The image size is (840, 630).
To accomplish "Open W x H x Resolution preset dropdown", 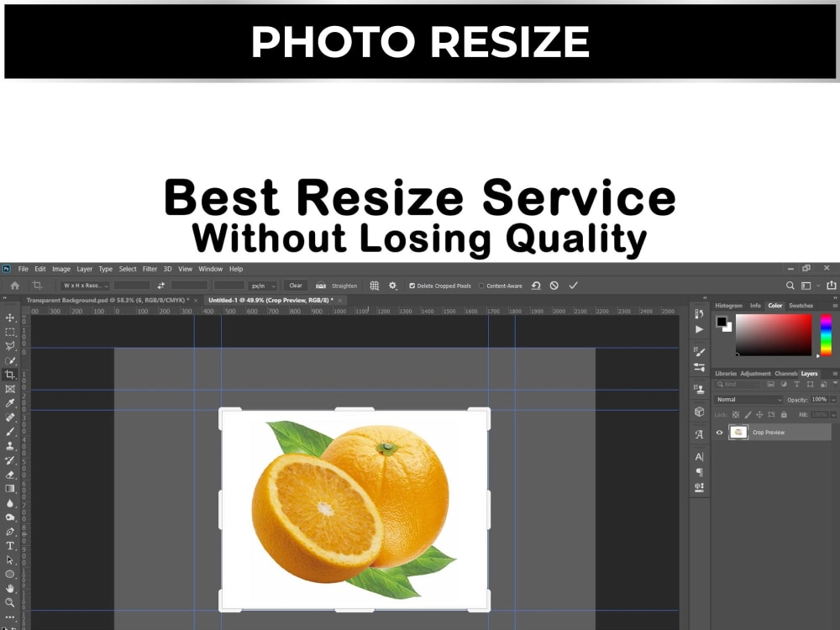I will coord(85,286).
